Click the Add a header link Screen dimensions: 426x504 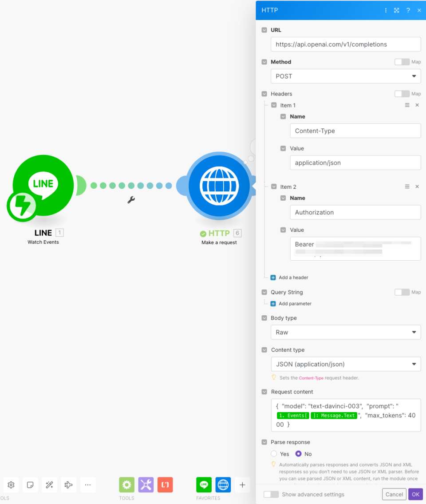point(293,278)
